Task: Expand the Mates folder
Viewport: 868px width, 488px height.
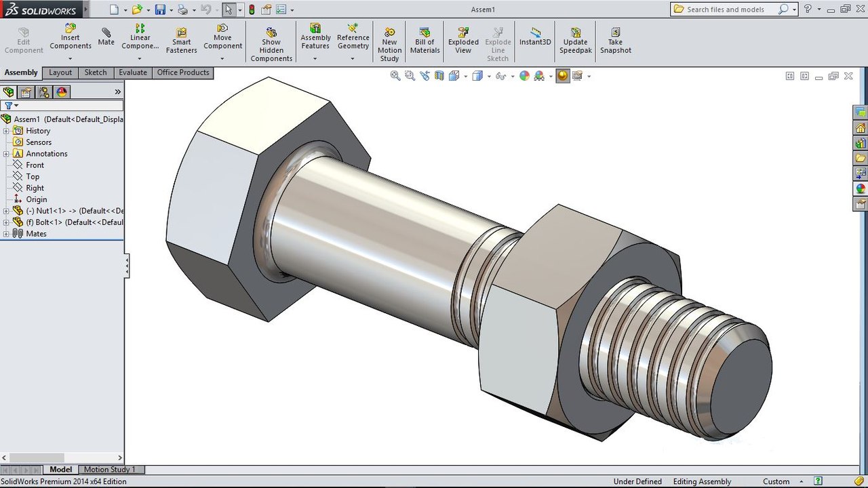Action: point(6,234)
